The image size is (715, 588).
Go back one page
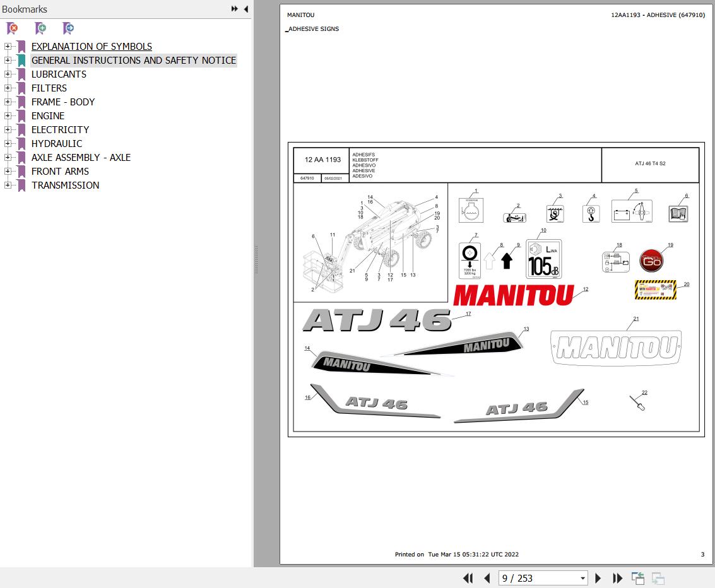[x=487, y=578]
